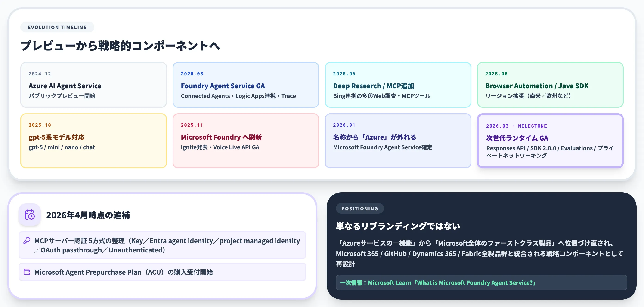The height and width of the screenshot is (307, 644).
Task: Click the text パブリックプレビュー開始
Action: pyautogui.click(x=62, y=96)
